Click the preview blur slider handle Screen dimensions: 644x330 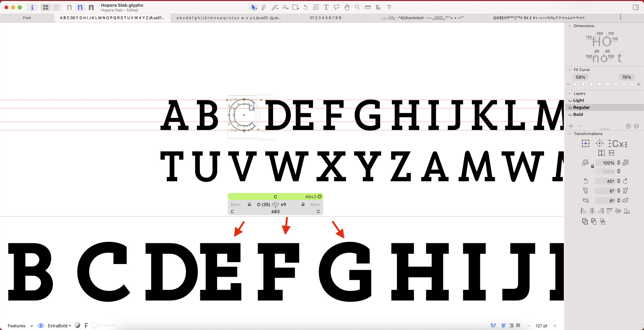point(95,326)
